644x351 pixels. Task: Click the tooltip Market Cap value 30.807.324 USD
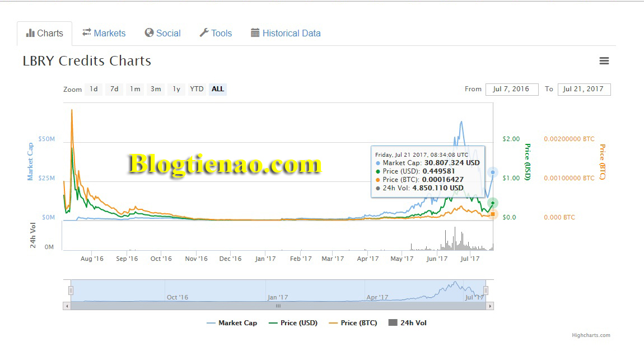[x=452, y=163]
